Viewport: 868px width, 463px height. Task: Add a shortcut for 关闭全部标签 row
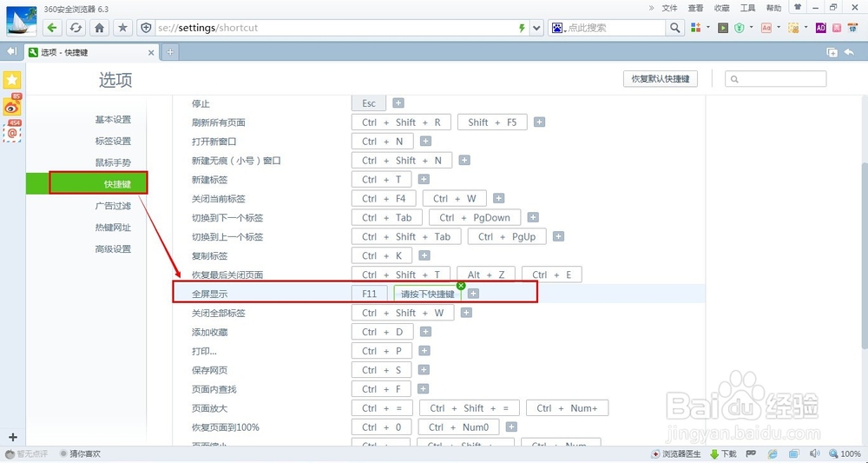pyautogui.click(x=466, y=313)
